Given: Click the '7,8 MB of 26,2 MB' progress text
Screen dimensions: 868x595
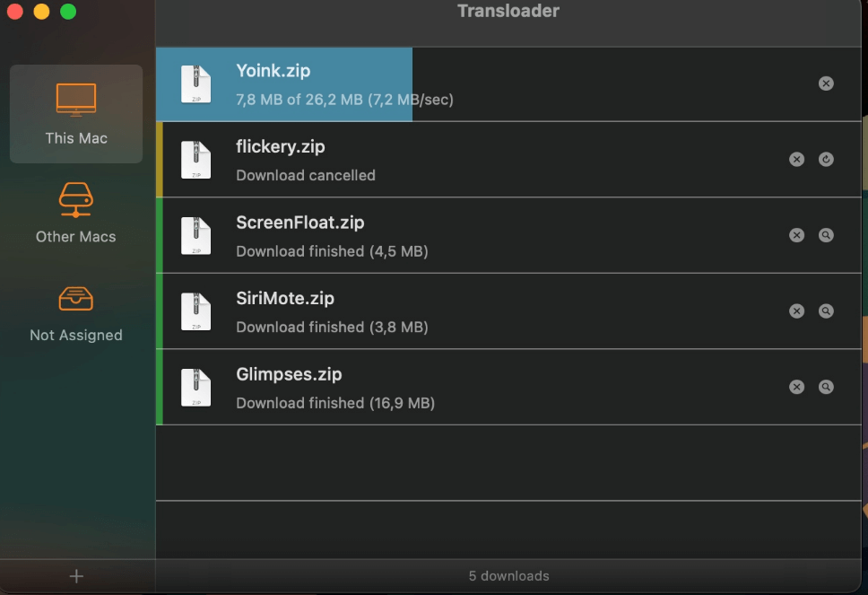Looking at the screenshot, I should (x=299, y=100).
